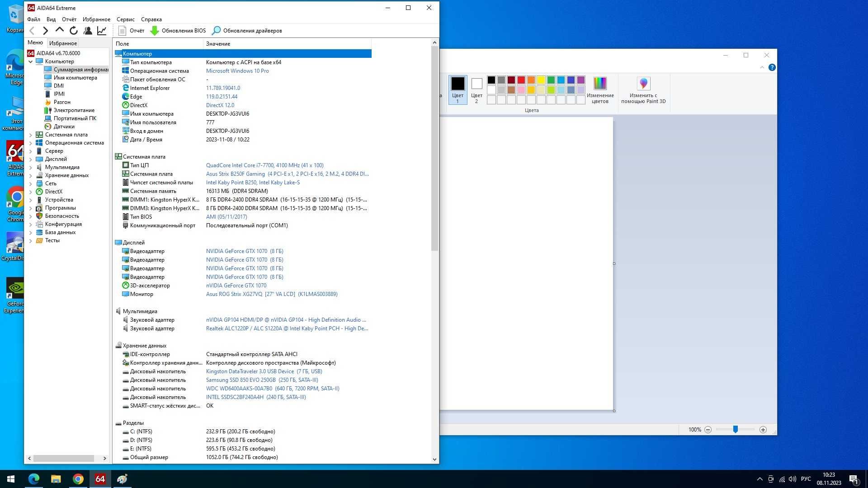Expand the Дисплей tree node
Viewport: 868px width, 488px height.
(x=30, y=159)
